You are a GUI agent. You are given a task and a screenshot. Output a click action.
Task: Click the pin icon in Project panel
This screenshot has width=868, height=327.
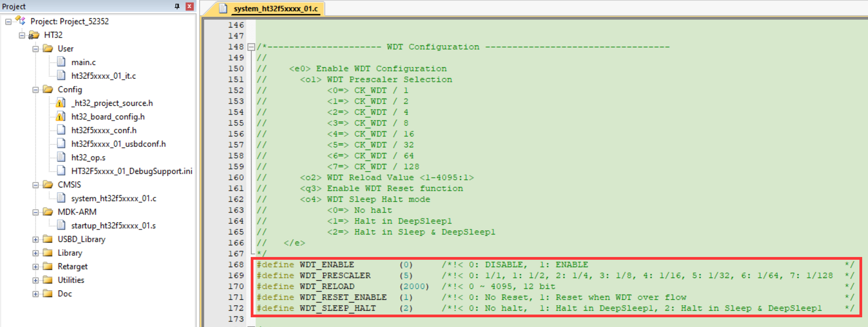pyautogui.click(x=177, y=6)
